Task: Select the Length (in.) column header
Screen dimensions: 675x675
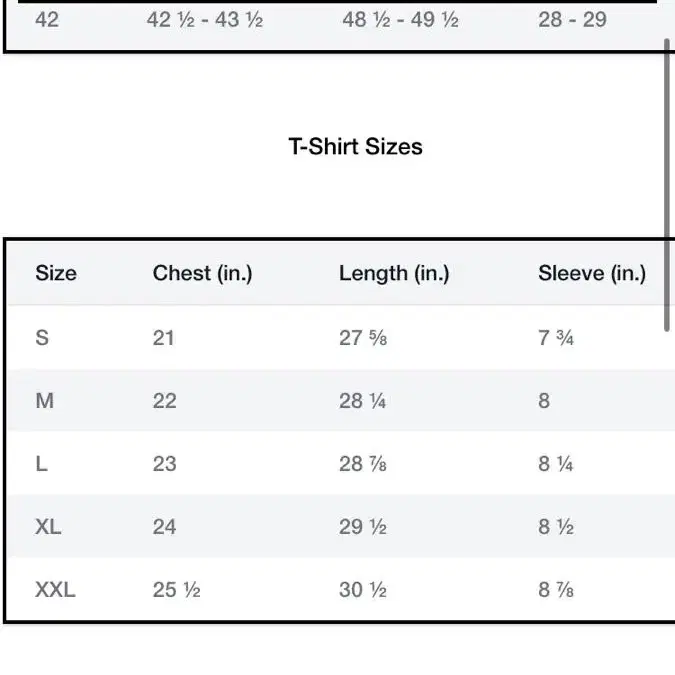Action: (394, 273)
